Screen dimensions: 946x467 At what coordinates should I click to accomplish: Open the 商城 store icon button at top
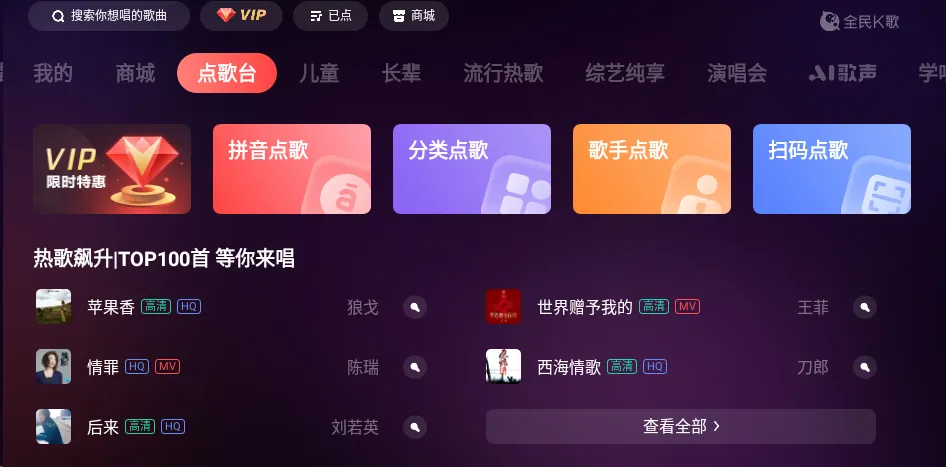coord(414,16)
